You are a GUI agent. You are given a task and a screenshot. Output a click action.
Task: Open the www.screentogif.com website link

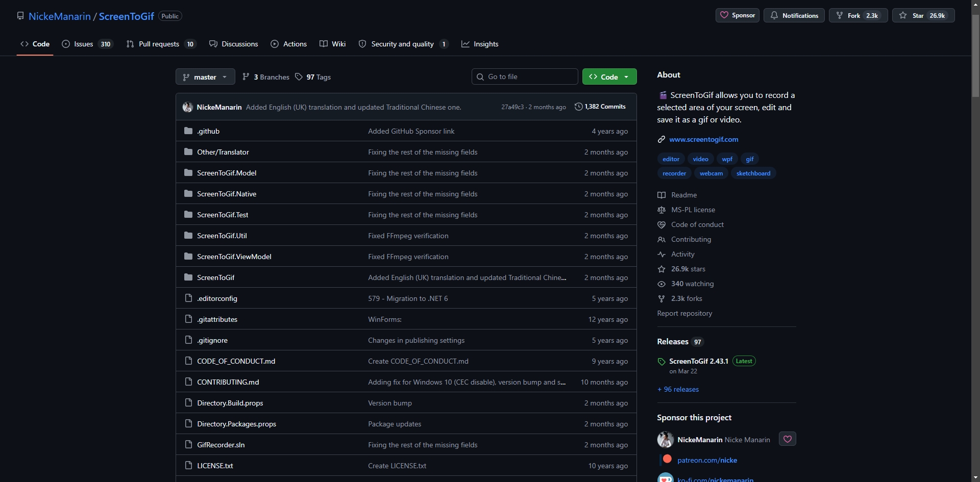[704, 139]
